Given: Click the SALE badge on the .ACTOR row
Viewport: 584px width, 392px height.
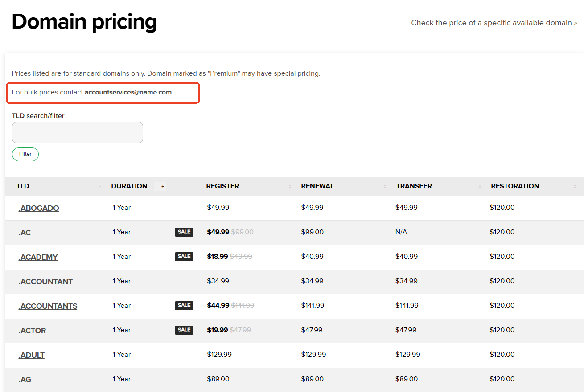Looking at the screenshot, I should [184, 330].
